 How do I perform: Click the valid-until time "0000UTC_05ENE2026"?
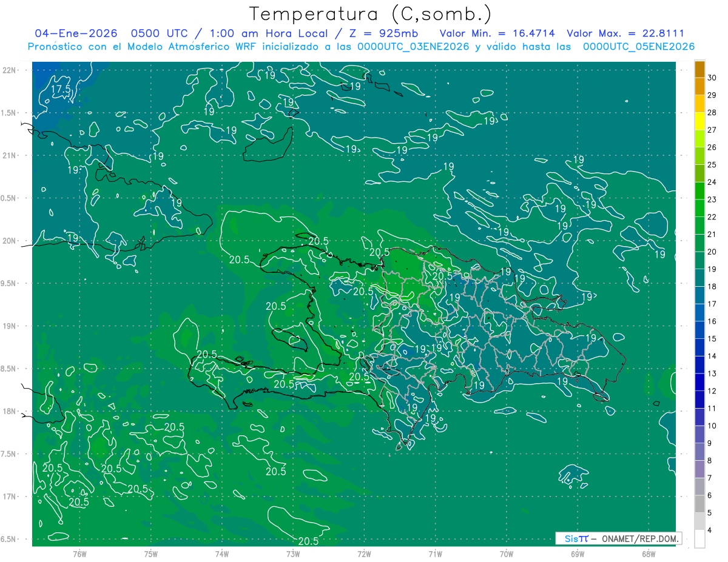pyautogui.click(x=639, y=47)
